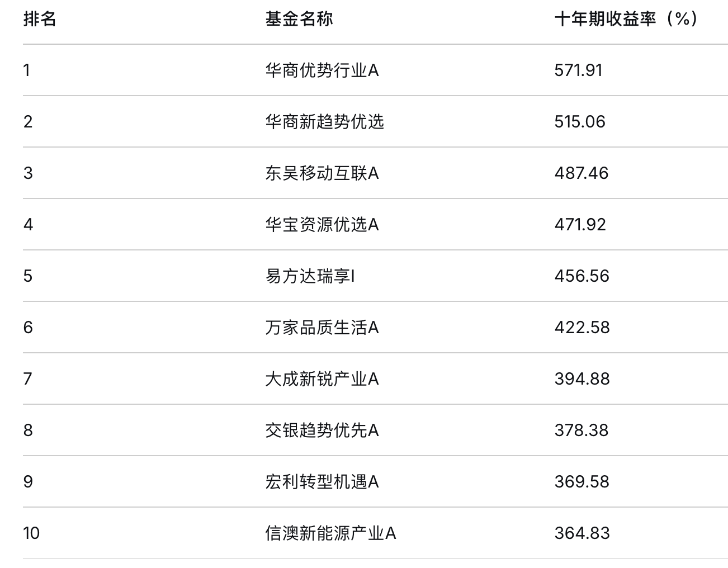Choose the 交银趋势优先A fund
The height and width of the screenshot is (568, 728).
coord(322,430)
